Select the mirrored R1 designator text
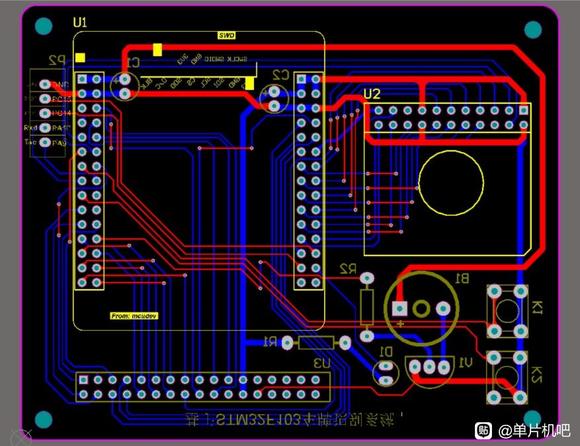580x446 pixels. coord(270,342)
